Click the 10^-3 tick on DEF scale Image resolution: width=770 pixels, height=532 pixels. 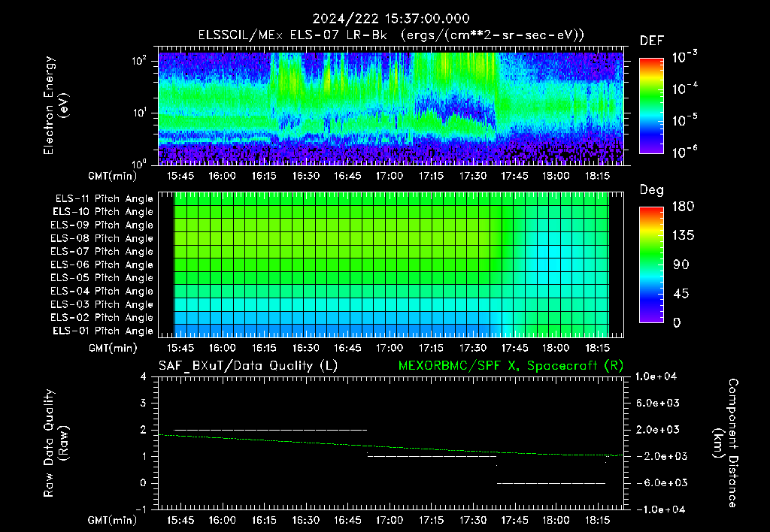tap(685, 57)
